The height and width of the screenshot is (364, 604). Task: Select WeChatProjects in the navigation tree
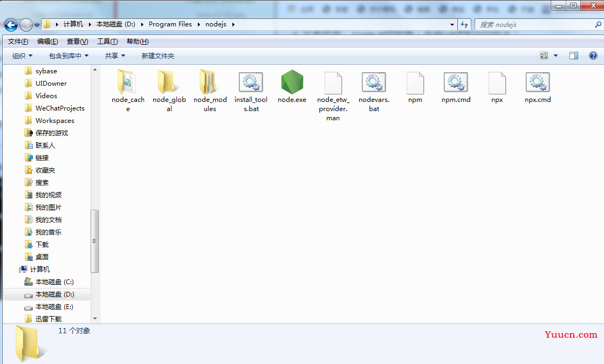pyautogui.click(x=60, y=108)
